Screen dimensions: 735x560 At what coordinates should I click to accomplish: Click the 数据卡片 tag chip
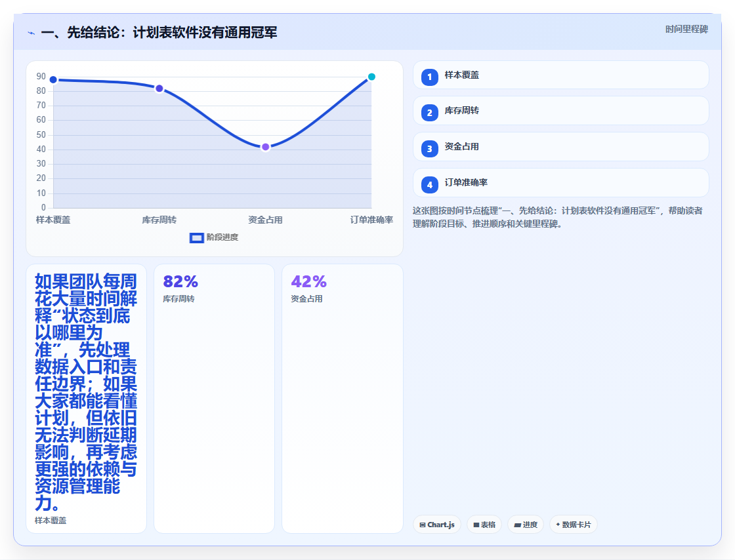point(574,525)
